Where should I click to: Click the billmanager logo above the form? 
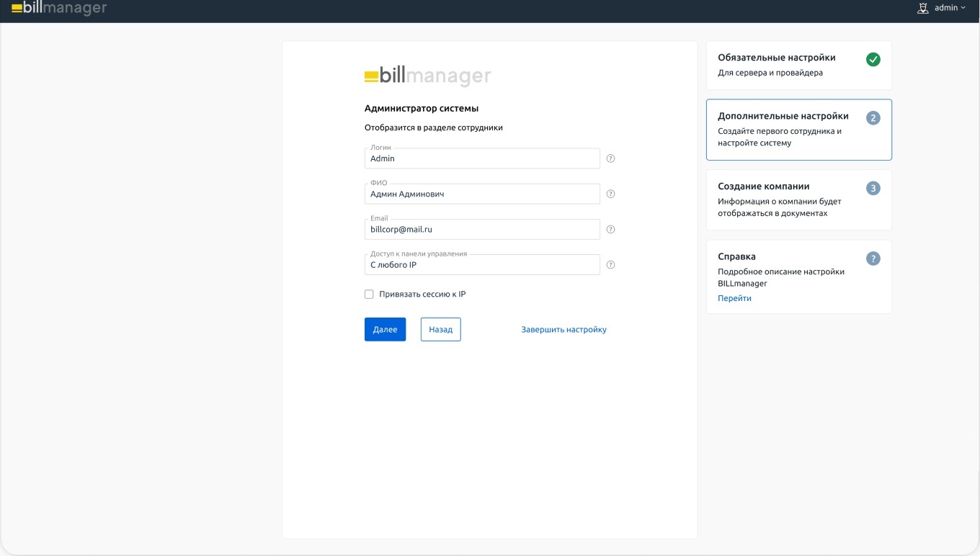click(x=428, y=76)
